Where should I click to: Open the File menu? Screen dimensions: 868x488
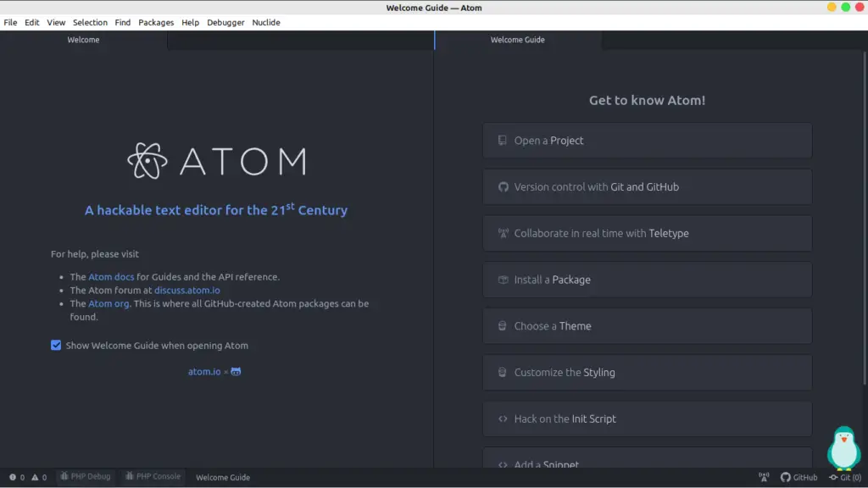pos(10,23)
